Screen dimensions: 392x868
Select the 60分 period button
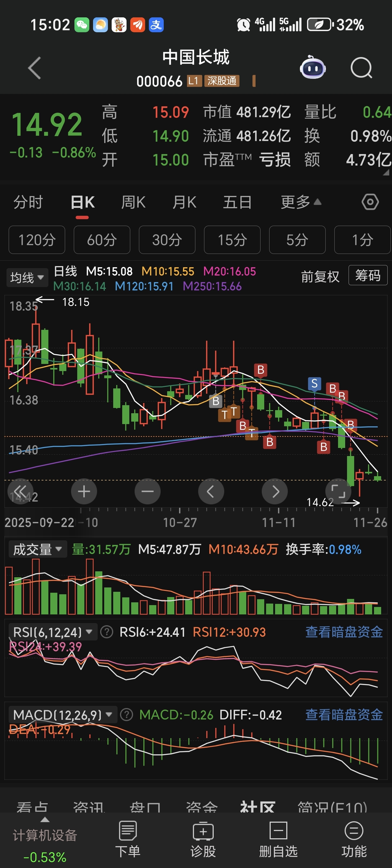pyautogui.click(x=102, y=240)
